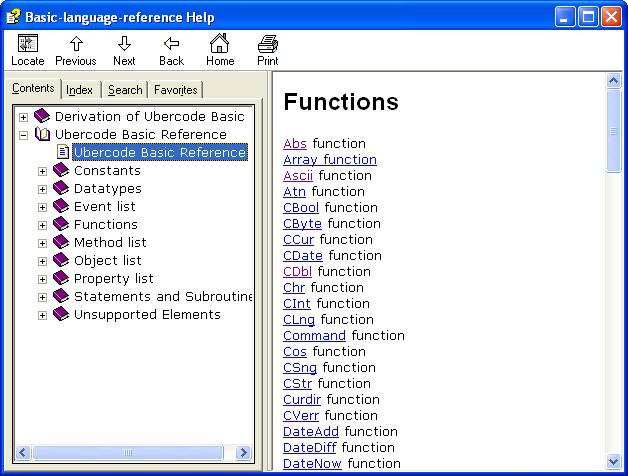Viewport: 628px width, 476px height.
Task: Follow the DateAdd function link
Action: (x=311, y=432)
